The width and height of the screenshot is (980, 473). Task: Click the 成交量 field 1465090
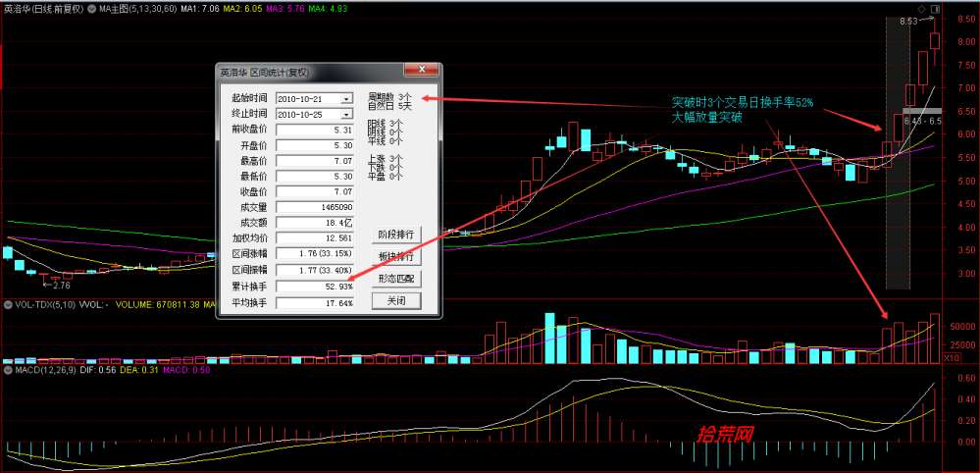[x=315, y=207]
